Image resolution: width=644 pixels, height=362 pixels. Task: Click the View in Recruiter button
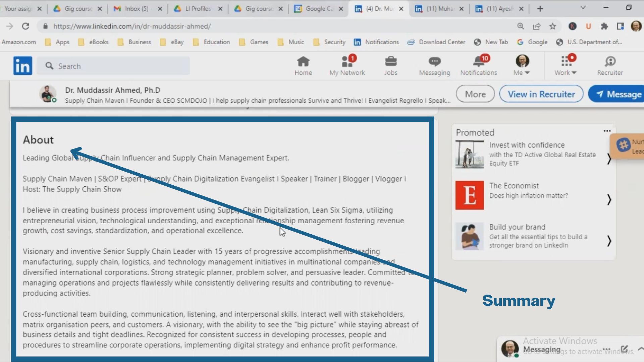point(541,94)
